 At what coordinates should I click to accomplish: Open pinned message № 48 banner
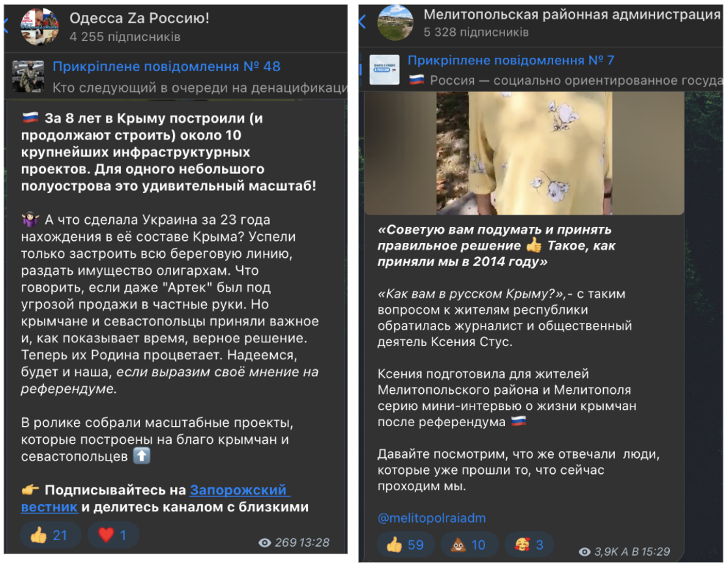click(x=176, y=76)
